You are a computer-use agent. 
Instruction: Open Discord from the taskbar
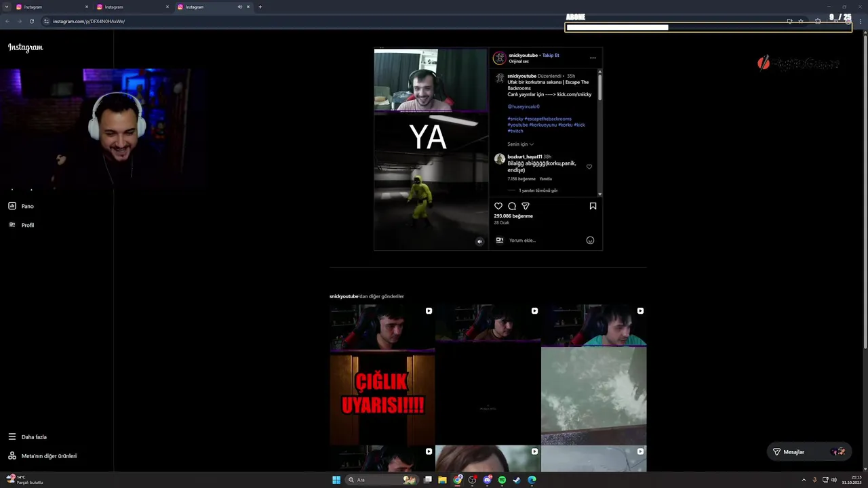point(487,480)
